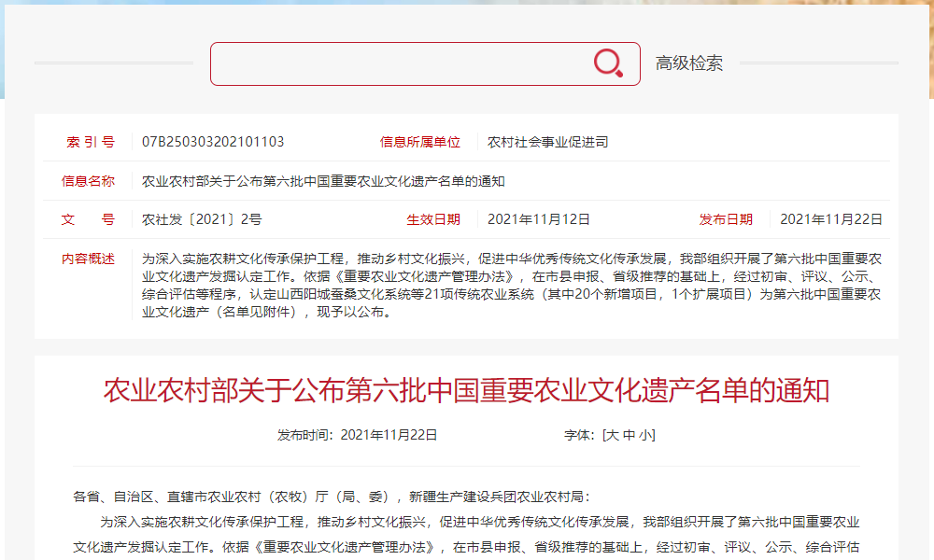
Task: Click the search input box
Action: pos(402,61)
